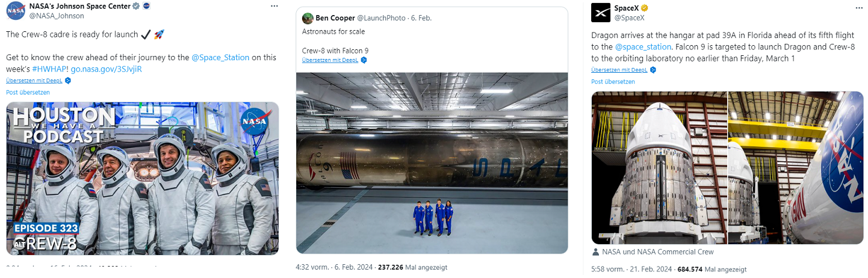The width and height of the screenshot is (868, 278).
Task: Click "Übersetzen mit DeepL" in Ben Cooper tweet
Action: [330, 60]
